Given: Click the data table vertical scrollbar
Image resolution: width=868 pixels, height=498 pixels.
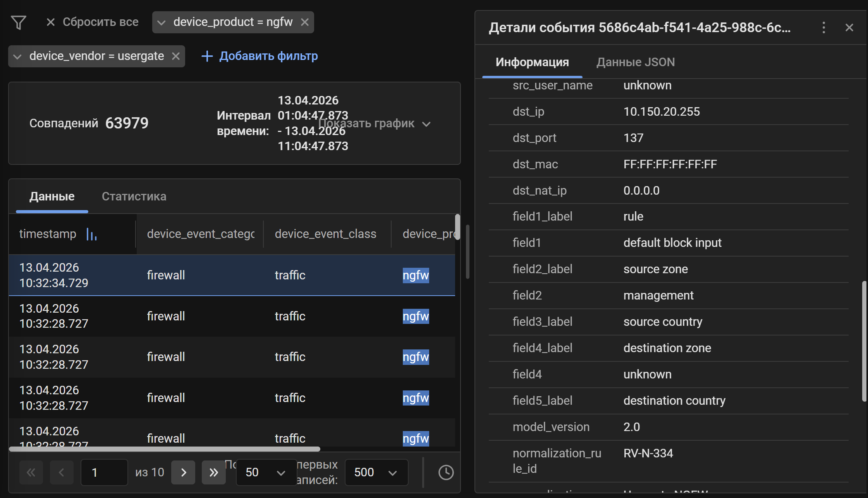Looking at the screenshot, I should pos(457,227).
